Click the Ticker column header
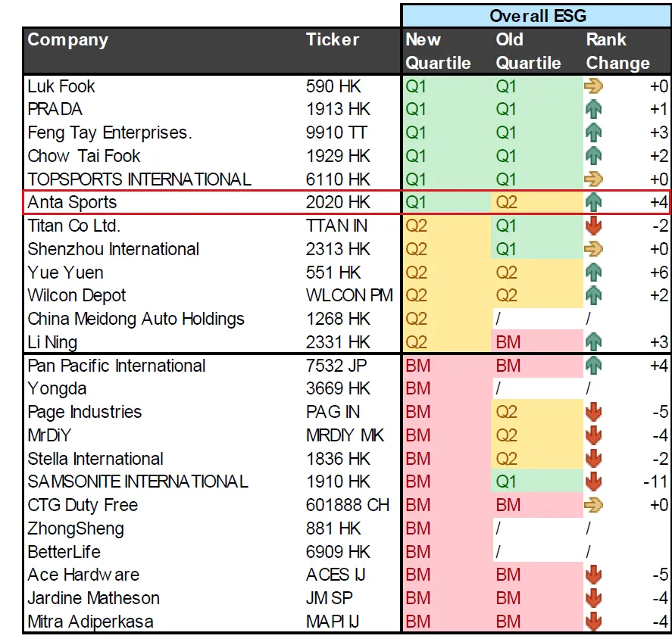 333,40
